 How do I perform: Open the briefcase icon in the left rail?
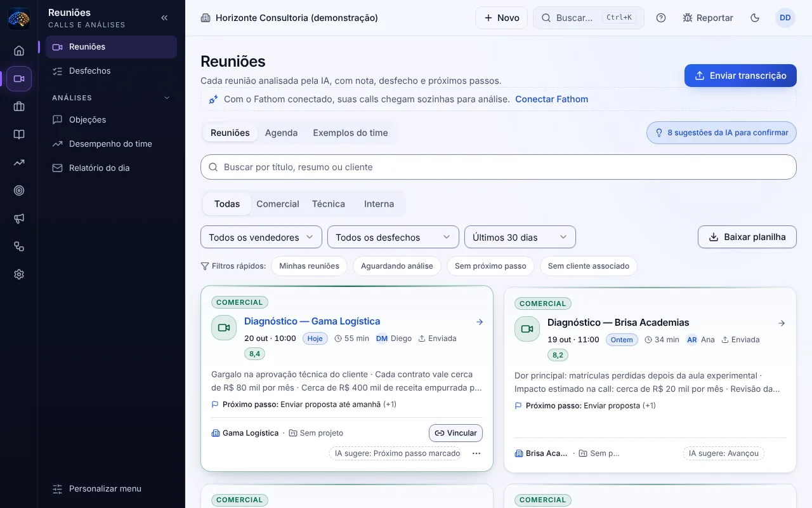(x=19, y=107)
